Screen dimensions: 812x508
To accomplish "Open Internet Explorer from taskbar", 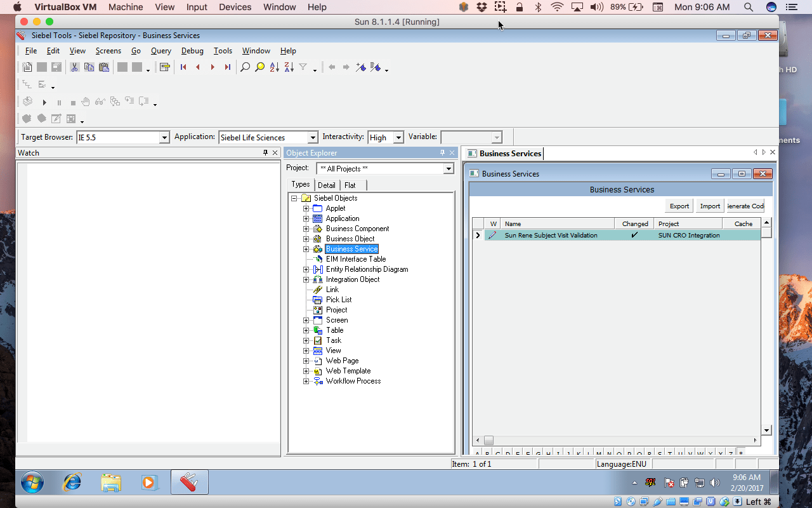I will click(72, 483).
